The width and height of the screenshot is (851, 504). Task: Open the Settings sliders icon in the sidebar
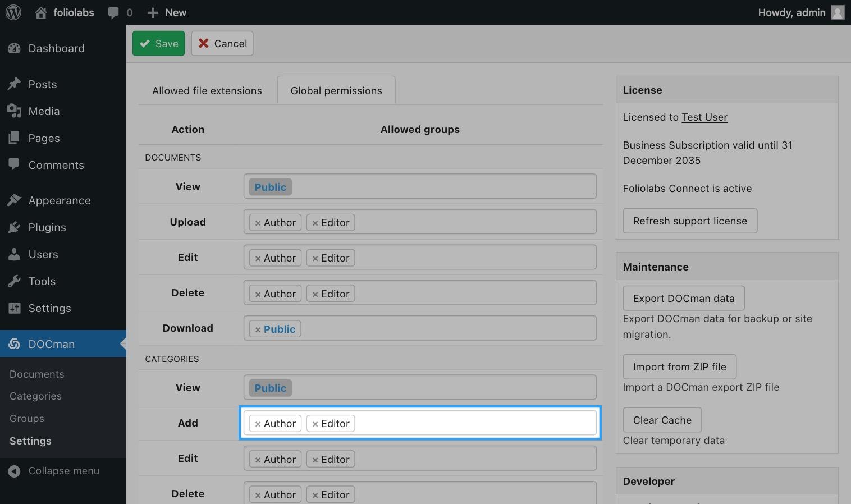tap(14, 308)
